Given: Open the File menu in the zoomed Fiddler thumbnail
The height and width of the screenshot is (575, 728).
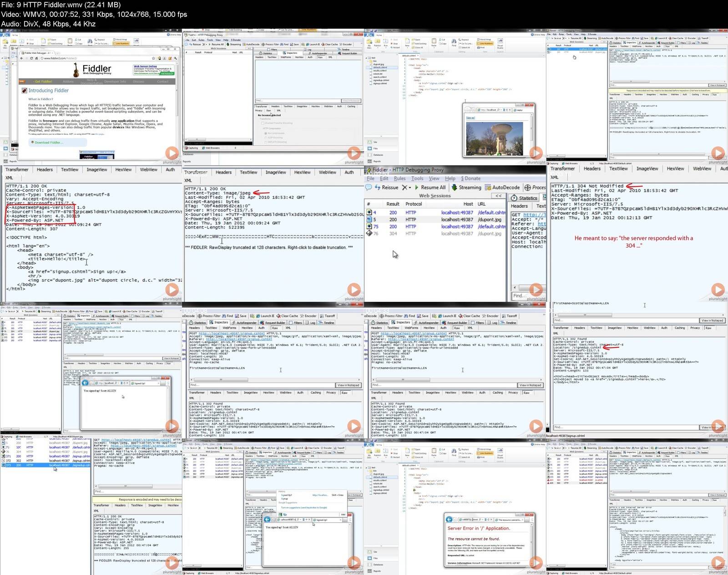Looking at the screenshot, I should (371, 178).
